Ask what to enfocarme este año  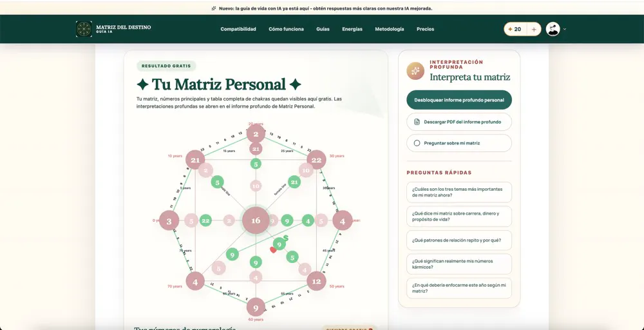point(459,288)
